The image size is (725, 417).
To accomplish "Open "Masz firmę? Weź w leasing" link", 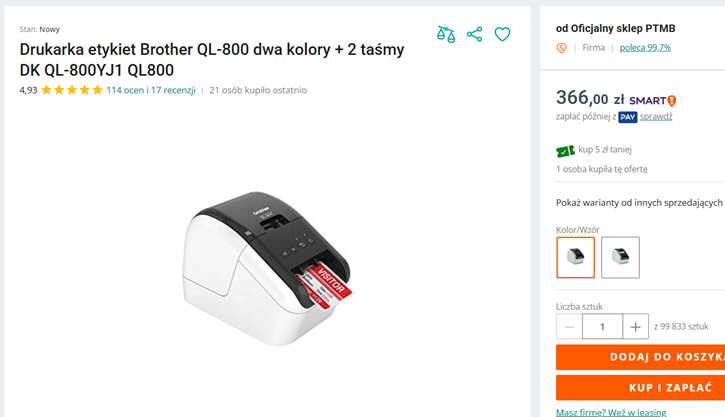I will [611, 412].
